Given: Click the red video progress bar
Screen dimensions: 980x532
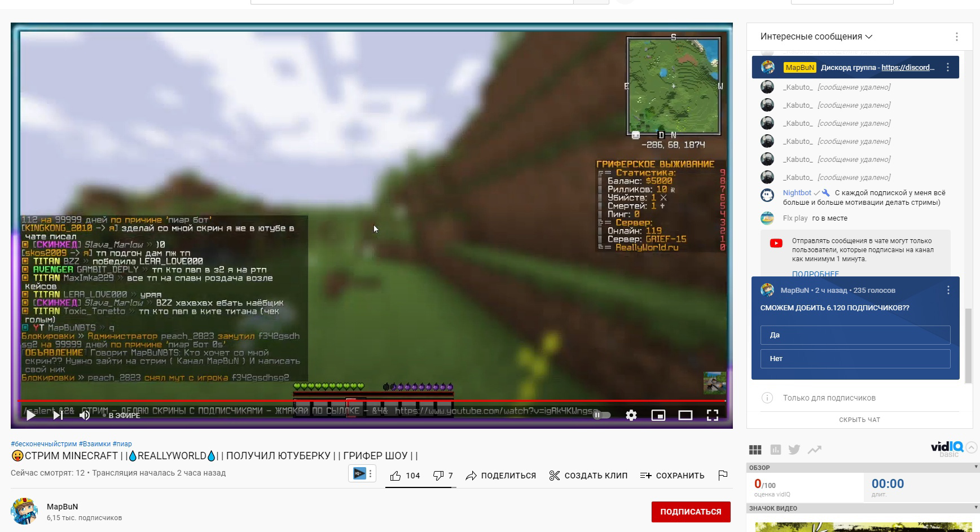Looking at the screenshot, I should click(x=372, y=401).
